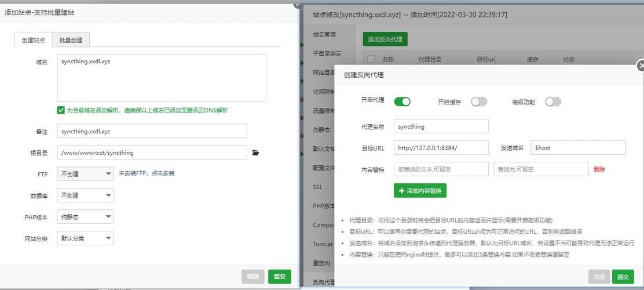
Task: Open the FTP dropdown
Action: (86, 173)
